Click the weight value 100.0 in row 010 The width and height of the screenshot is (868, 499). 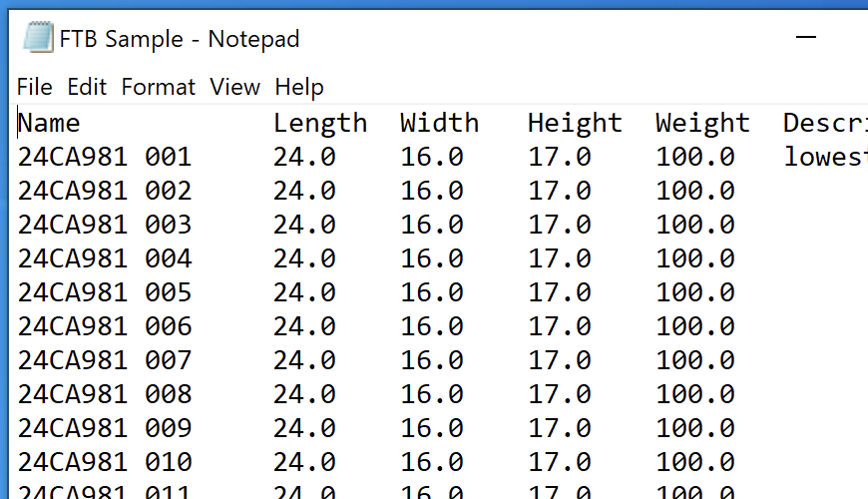(x=694, y=463)
